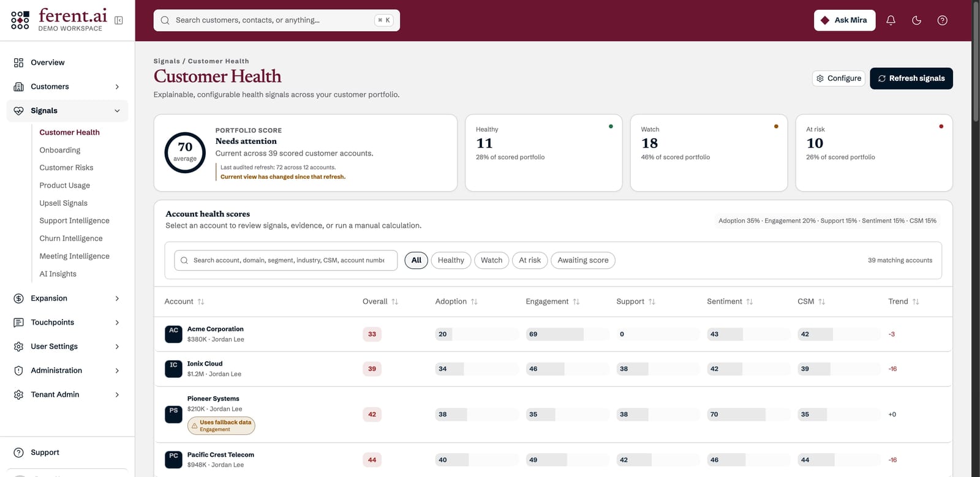Filter accounts by At risk
This screenshot has height=477, width=980.
pos(530,260)
